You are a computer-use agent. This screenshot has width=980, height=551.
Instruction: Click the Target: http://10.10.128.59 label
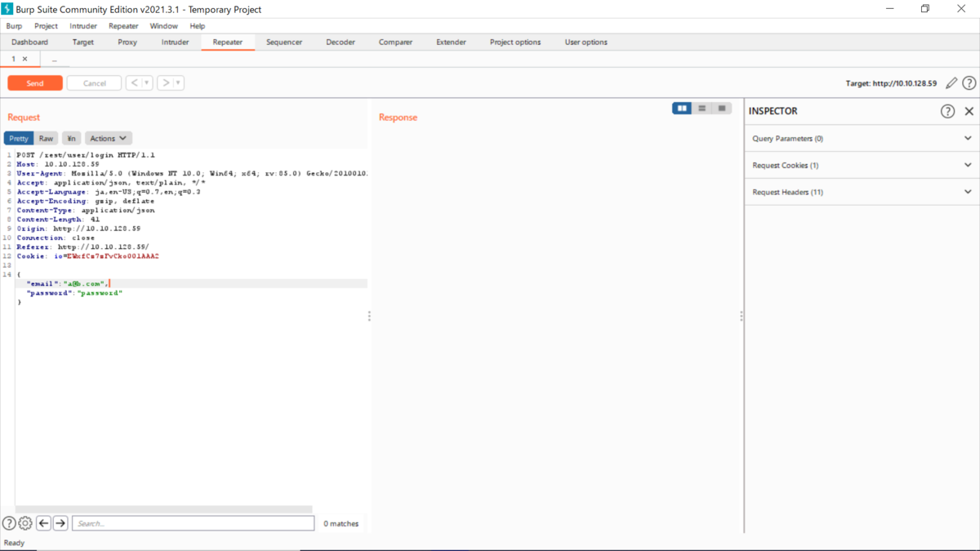click(891, 83)
